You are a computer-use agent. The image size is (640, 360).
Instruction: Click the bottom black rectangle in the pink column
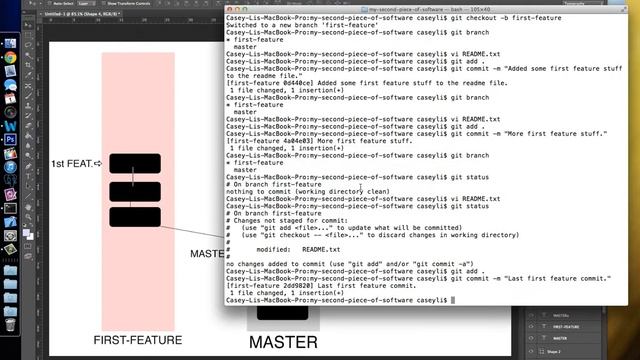[x=135, y=217]
